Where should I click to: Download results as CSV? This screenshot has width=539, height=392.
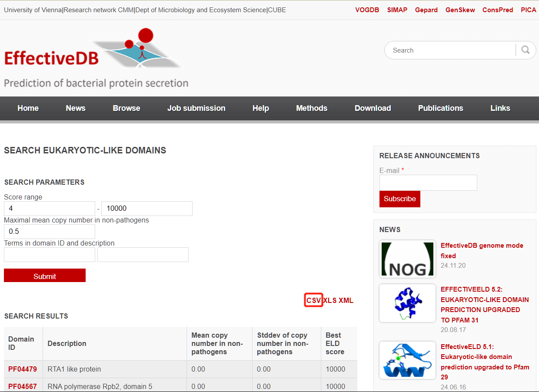click(x=313, y=300)
